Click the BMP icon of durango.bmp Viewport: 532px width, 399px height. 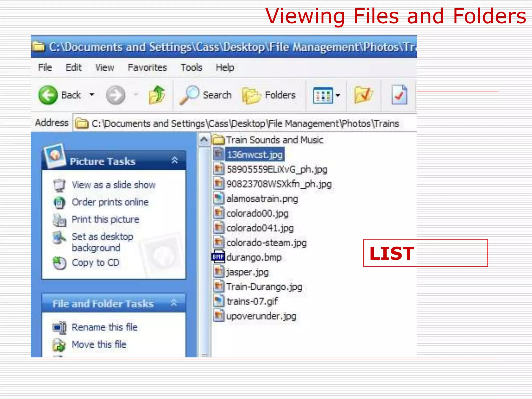pos(218,257)
